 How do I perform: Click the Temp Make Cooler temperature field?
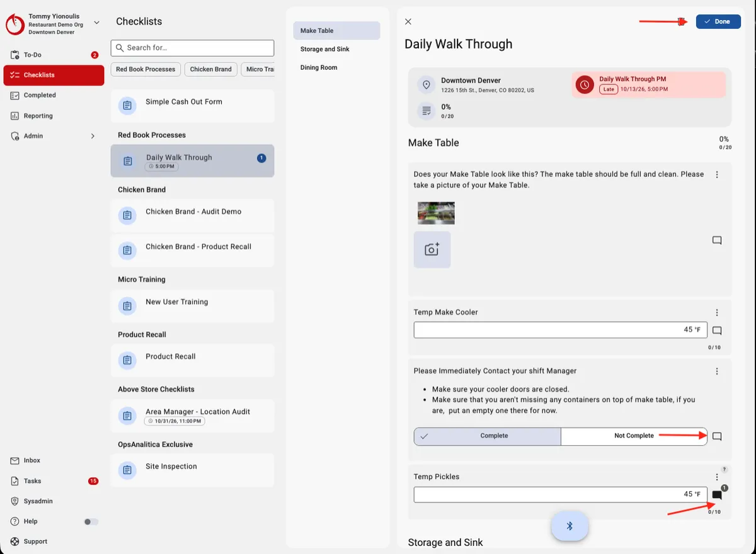561,330
